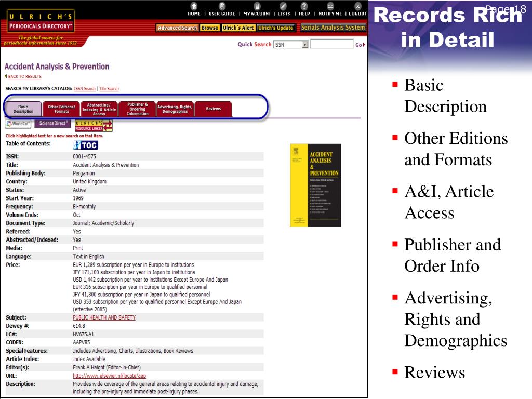Switch to Other Editions/Formats tab
Screen dimensions: 532x399
click(61, 109)
